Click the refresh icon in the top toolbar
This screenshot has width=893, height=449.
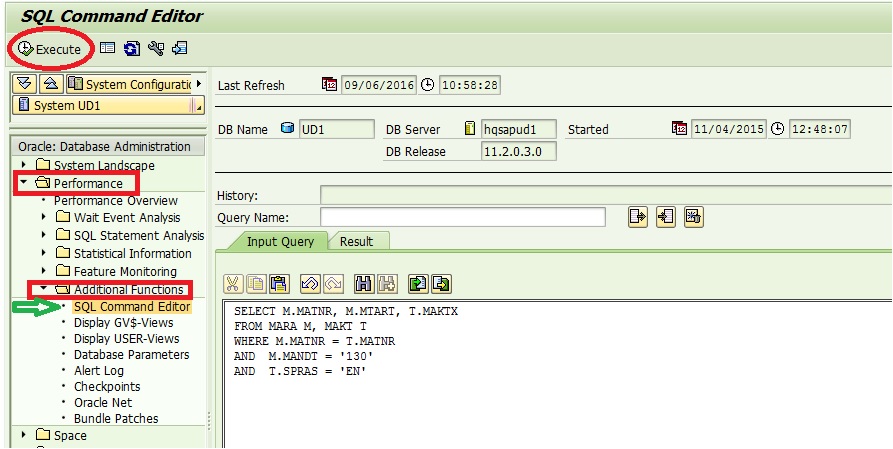pos(132,48)
